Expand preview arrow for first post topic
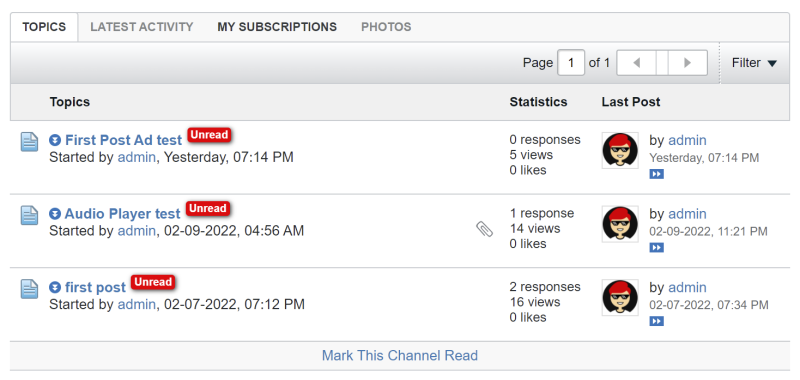This screenshot has width=800, height=380. point(55,287)
